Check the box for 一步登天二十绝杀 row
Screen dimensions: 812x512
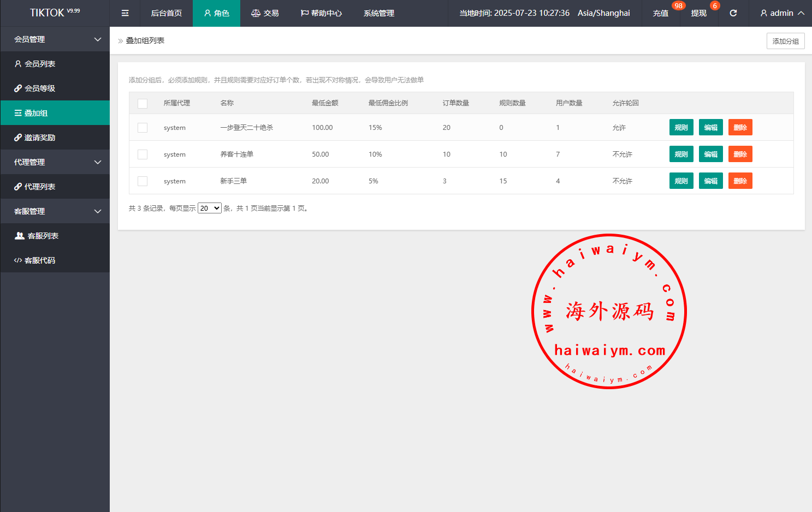[143, 128]
